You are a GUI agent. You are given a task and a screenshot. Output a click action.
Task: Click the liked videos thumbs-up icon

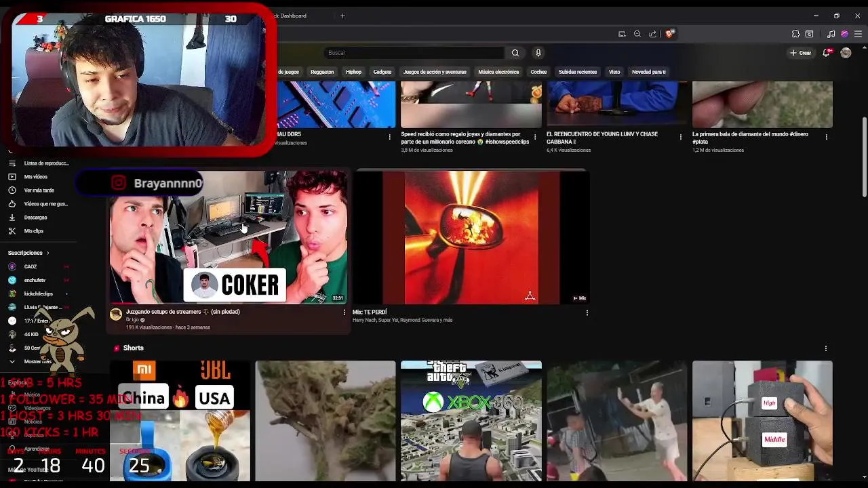pyautogui.click(x=12, y=204)
